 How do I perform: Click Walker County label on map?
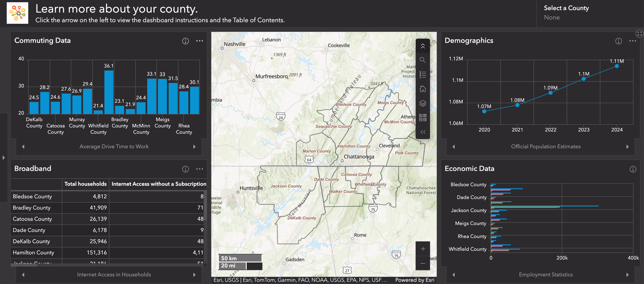[x=343, y=191]
